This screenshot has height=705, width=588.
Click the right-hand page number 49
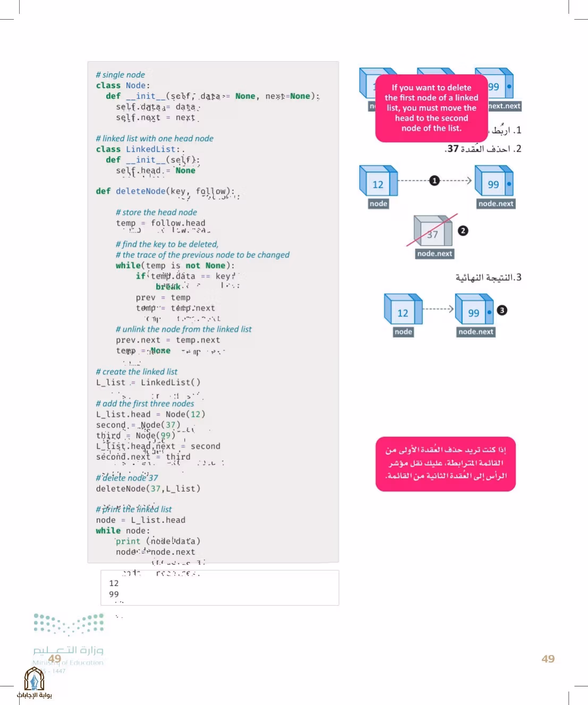coord(548,659)
